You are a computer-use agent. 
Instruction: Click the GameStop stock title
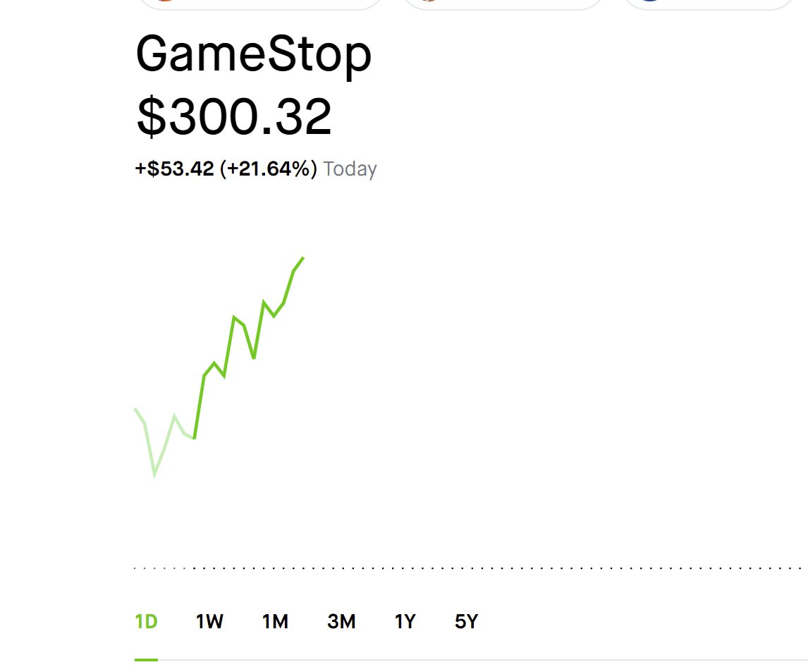pyautogui.click(x=253, y=54)
